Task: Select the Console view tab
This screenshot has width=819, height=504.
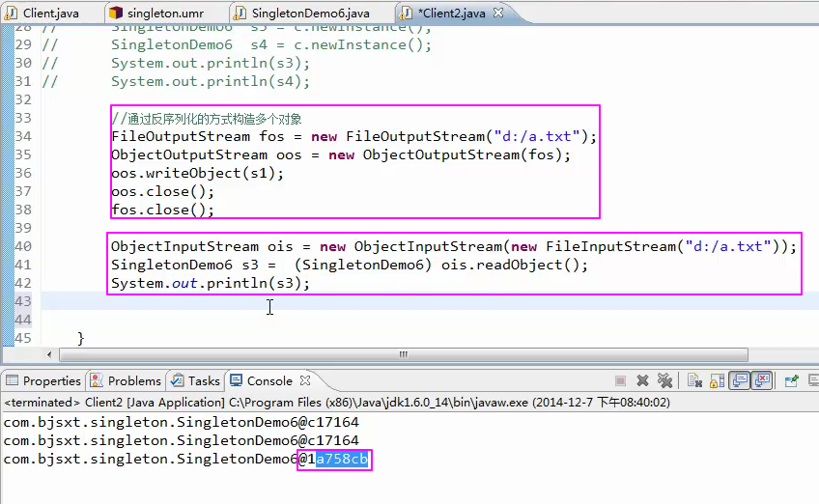Action: click(269, 380)
